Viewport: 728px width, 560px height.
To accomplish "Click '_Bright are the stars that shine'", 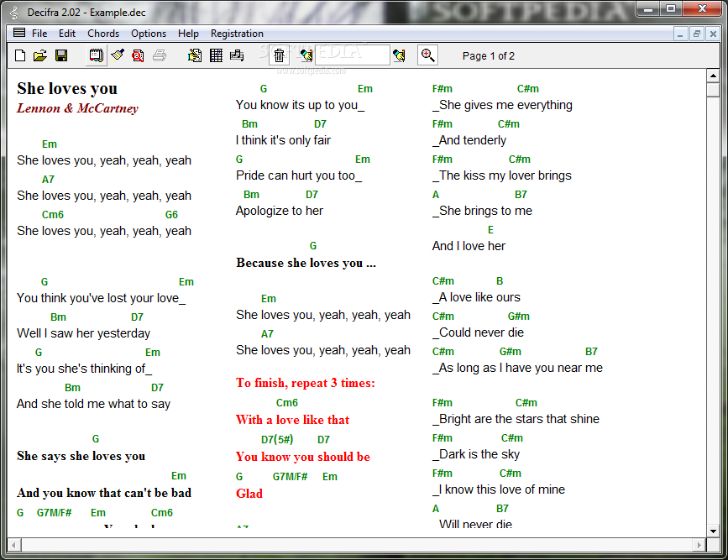I will pos(516,419).
